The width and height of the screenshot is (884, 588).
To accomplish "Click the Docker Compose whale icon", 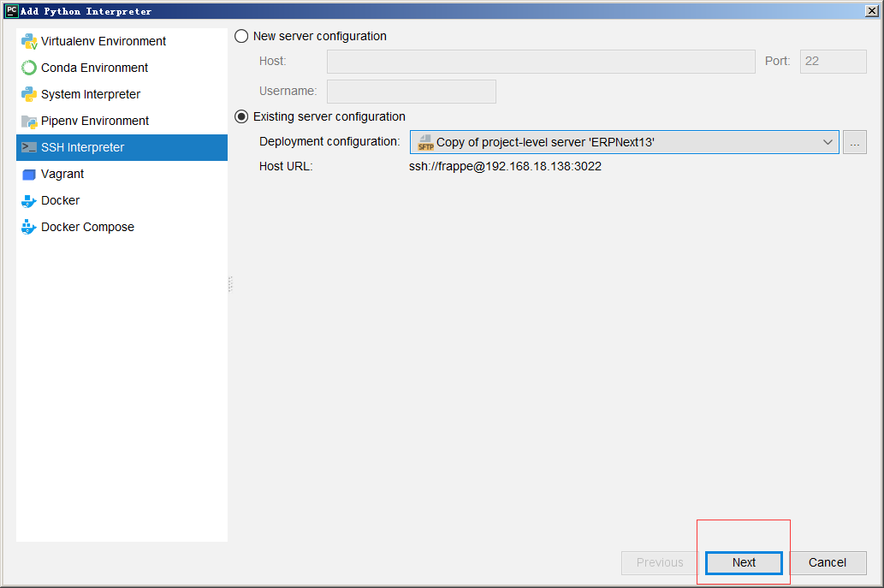I will [x=29, y=227].
